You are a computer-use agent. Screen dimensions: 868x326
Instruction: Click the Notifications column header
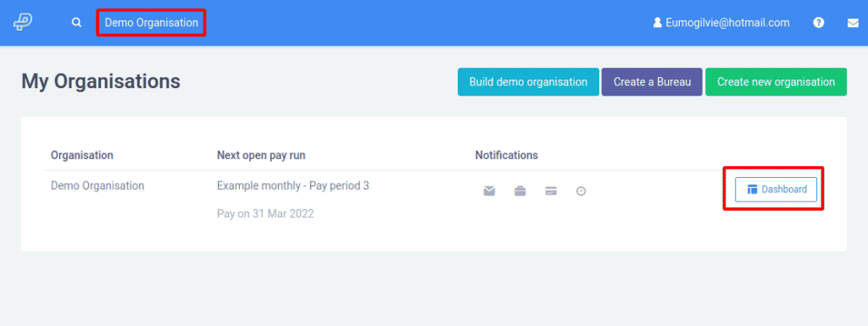pos(507,155)
